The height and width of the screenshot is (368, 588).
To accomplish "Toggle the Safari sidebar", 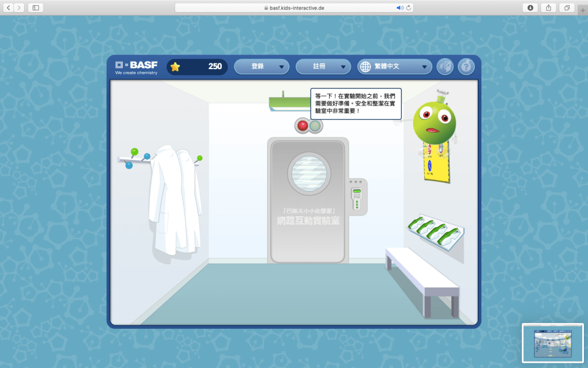I will tap(36, 7).
